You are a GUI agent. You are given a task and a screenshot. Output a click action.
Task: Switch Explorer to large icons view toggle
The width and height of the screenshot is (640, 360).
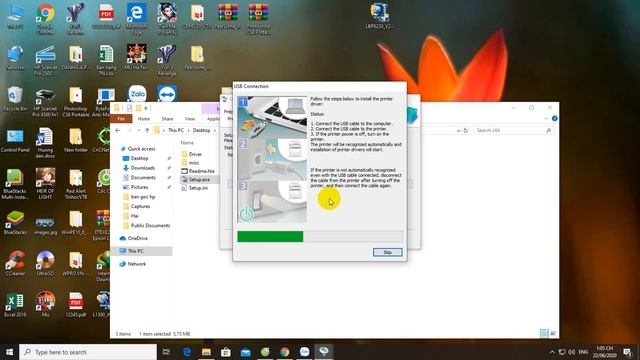click(x=553, y=333)
